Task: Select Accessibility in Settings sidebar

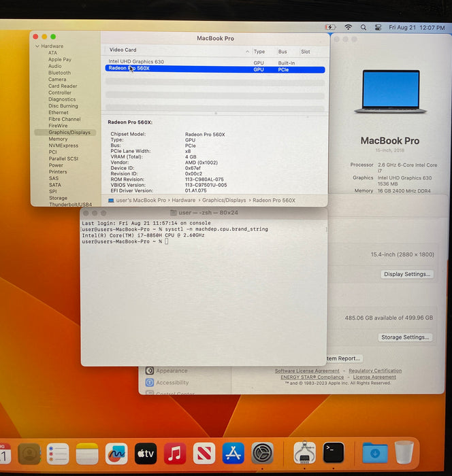Action: [172, 382]
